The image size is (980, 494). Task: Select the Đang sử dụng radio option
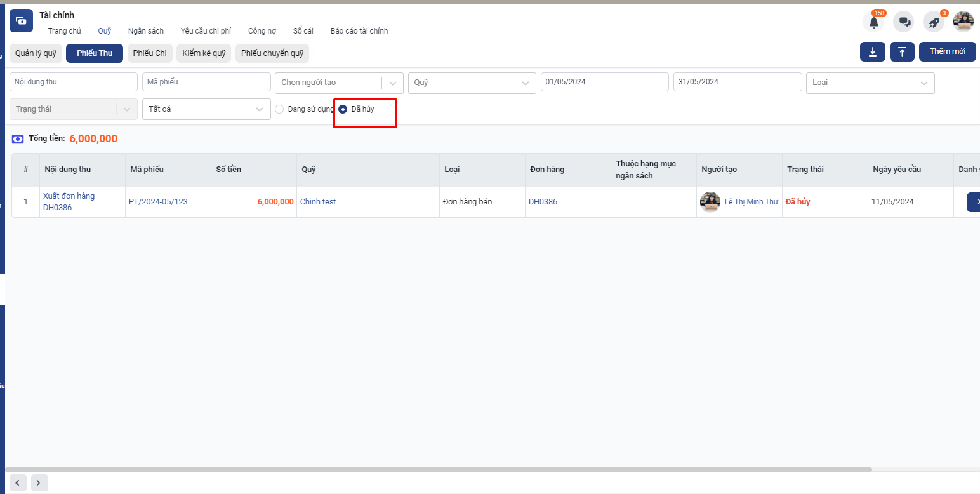(x=279, y=109)
